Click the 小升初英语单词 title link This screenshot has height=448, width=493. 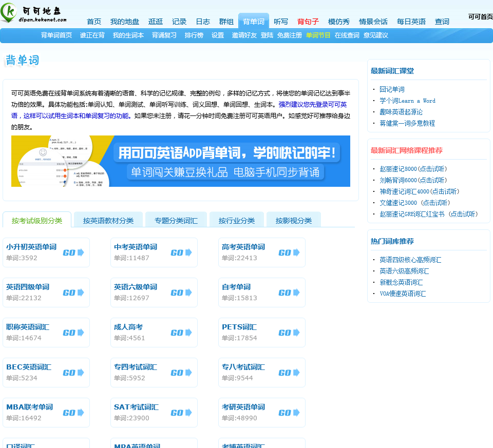31,247
